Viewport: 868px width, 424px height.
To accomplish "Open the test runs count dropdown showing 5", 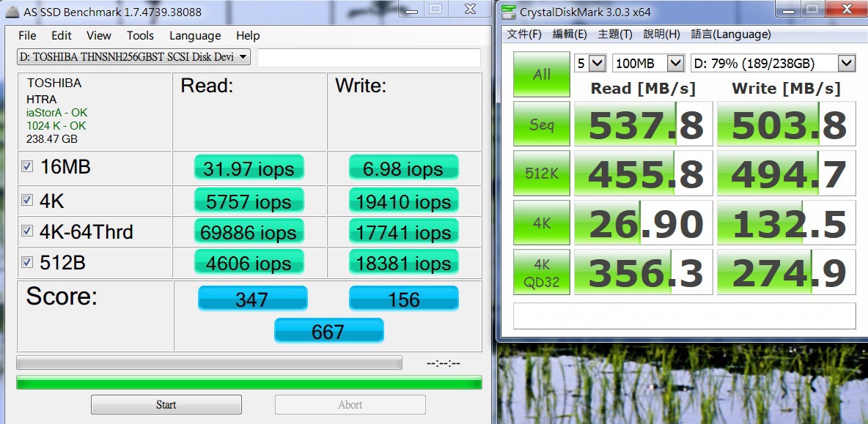I will [x=590, y=63].
